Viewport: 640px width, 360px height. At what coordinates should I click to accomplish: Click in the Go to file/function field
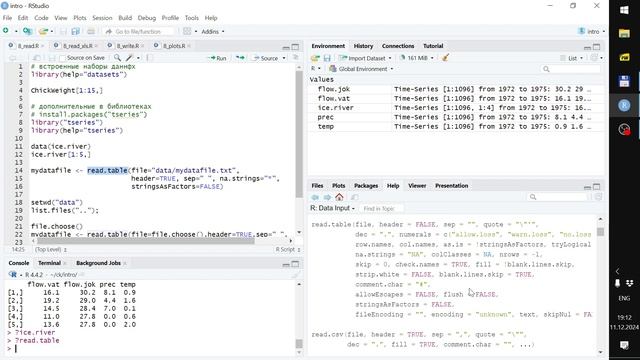point(139,31)
